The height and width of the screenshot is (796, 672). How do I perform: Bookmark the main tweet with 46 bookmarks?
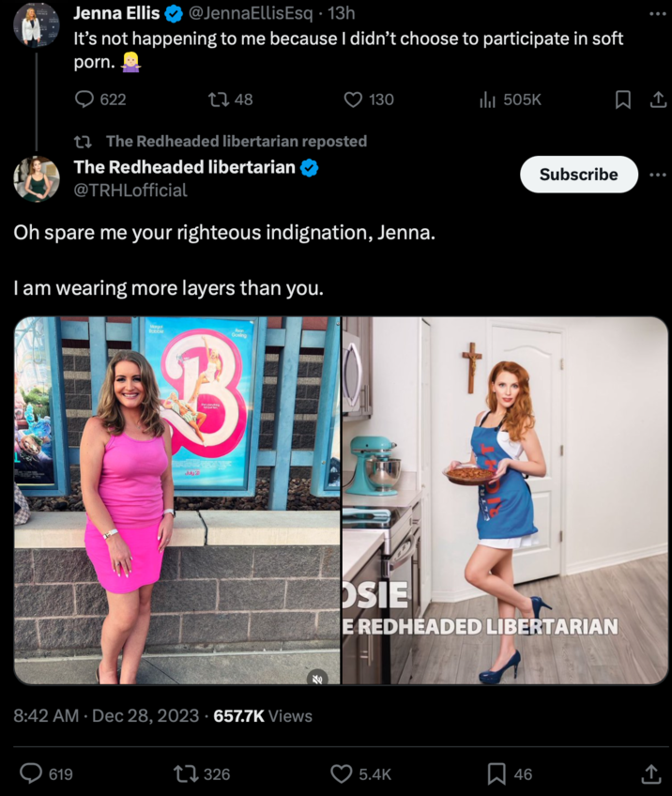[x=496, y=773]
